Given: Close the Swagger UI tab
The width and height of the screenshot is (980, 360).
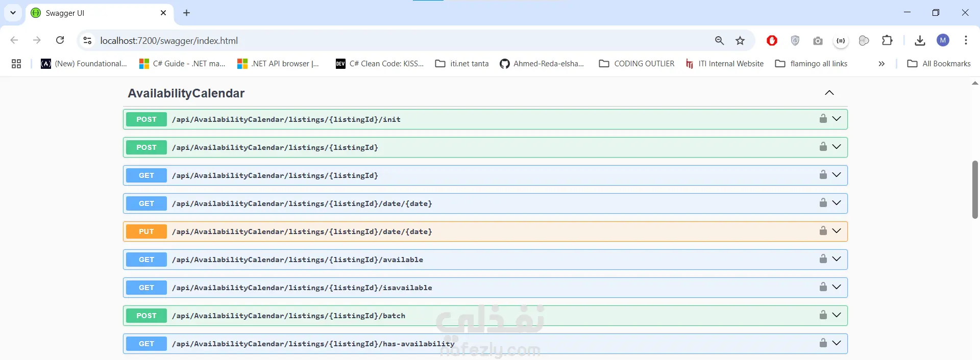Looking at the screenshot, I should tap(163, 13).
